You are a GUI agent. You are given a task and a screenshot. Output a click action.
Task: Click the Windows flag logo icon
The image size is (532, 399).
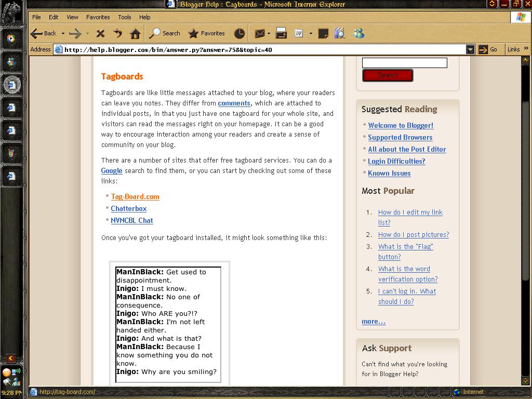pyautogui.click(x=521, y=17)
